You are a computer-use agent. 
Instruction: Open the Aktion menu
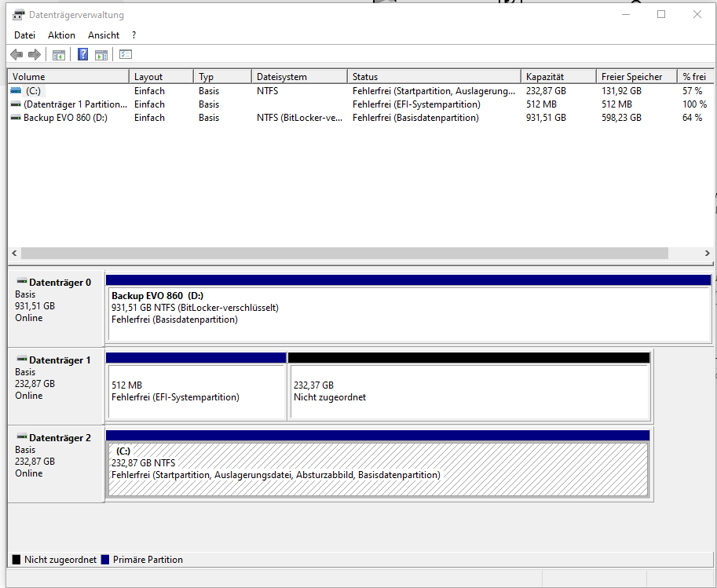60,35
